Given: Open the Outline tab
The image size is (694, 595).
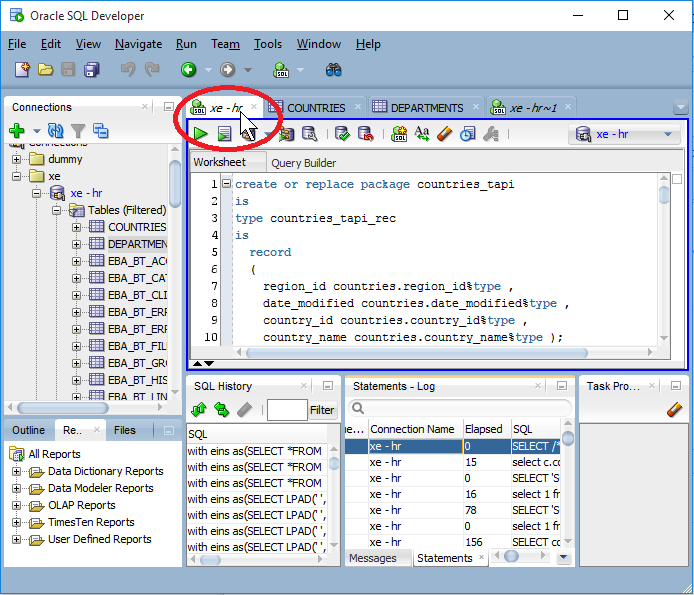Looking at the screenshot, I should click(x=29, y=430).
